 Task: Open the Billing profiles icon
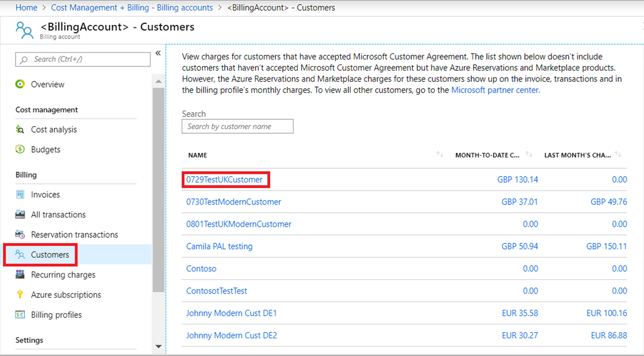(x=21, y=315)
